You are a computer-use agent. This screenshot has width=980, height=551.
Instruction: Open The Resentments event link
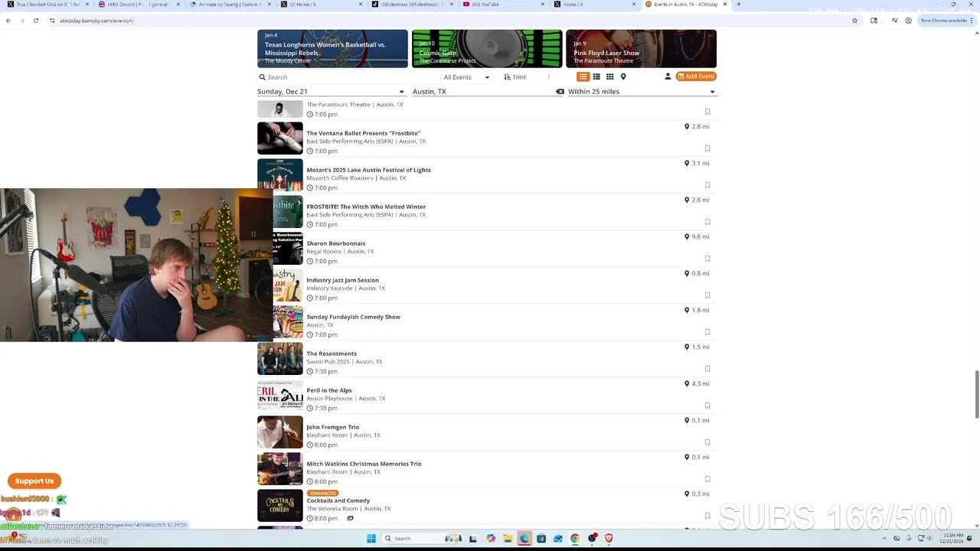pyautogui.click(x=332, y=354)
